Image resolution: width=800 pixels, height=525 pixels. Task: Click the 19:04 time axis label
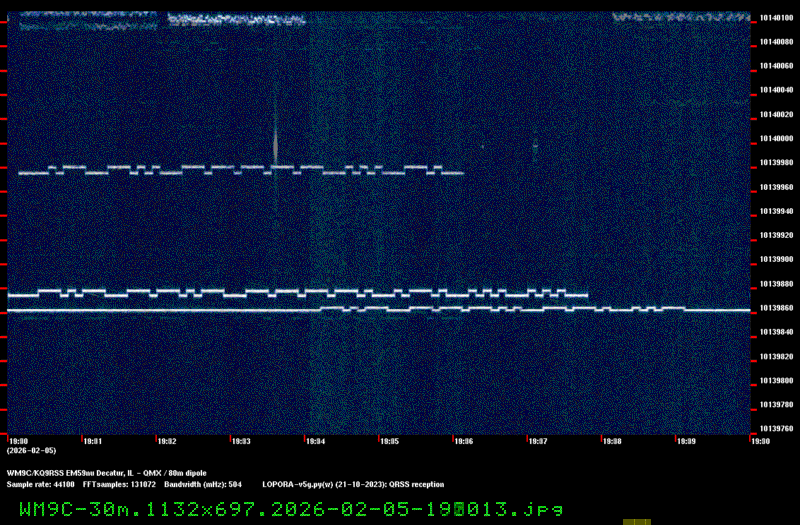click(316, 441)
